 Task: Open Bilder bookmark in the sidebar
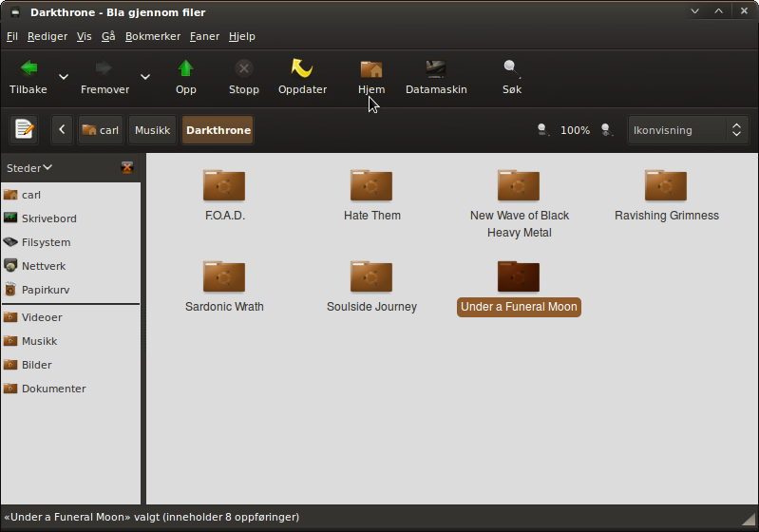[x=70, y=365]
